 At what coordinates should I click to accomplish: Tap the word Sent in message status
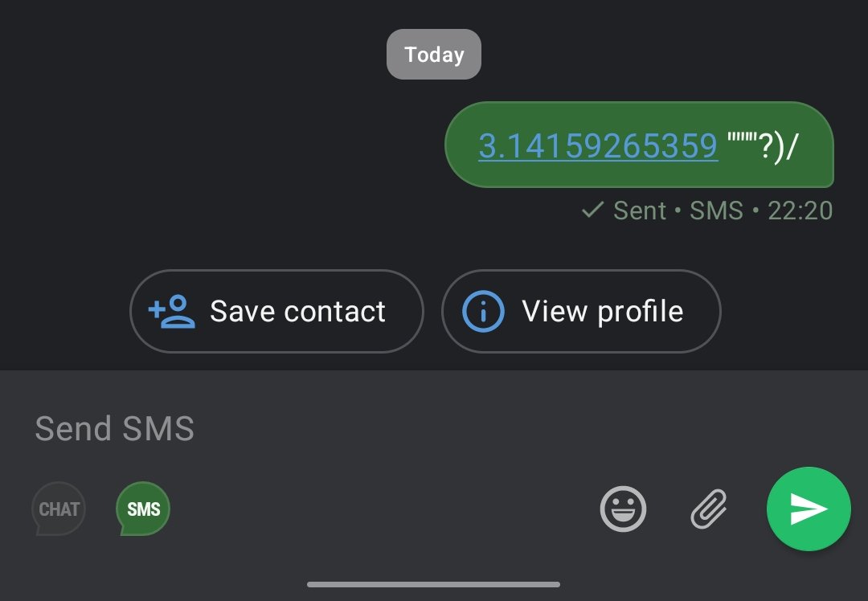pyautogui.click(x=640, y=211)
